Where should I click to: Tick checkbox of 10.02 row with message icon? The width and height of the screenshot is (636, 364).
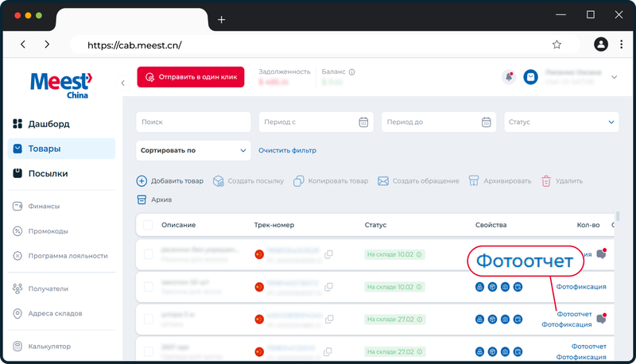click(x=149, y=254)
